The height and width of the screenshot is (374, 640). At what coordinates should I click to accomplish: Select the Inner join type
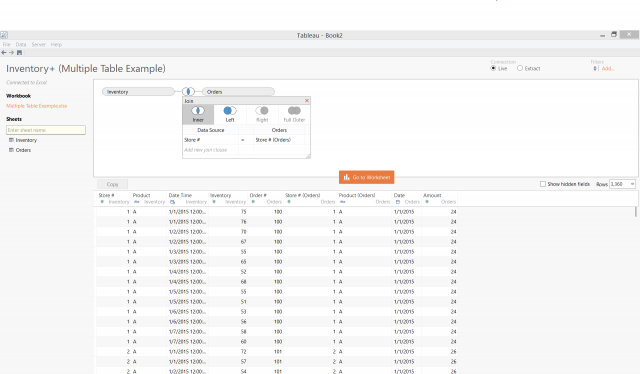[198, 114]
